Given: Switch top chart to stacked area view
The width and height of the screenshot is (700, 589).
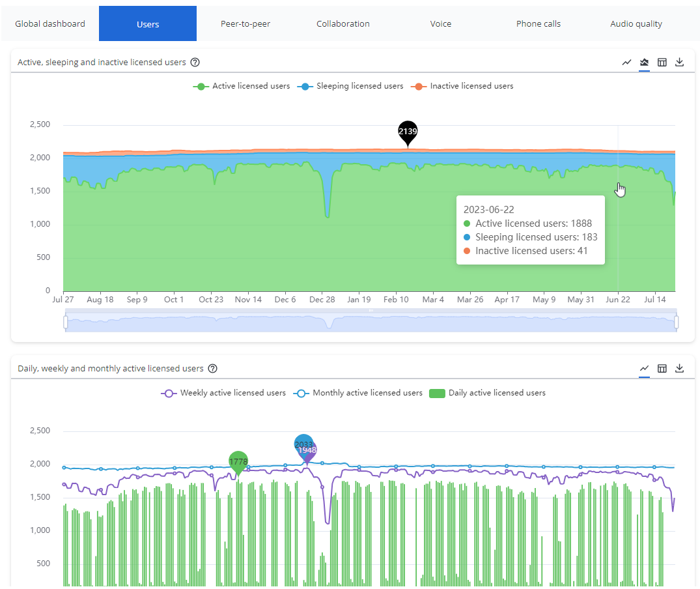Looking at the screenshot, I should point(644,62).
